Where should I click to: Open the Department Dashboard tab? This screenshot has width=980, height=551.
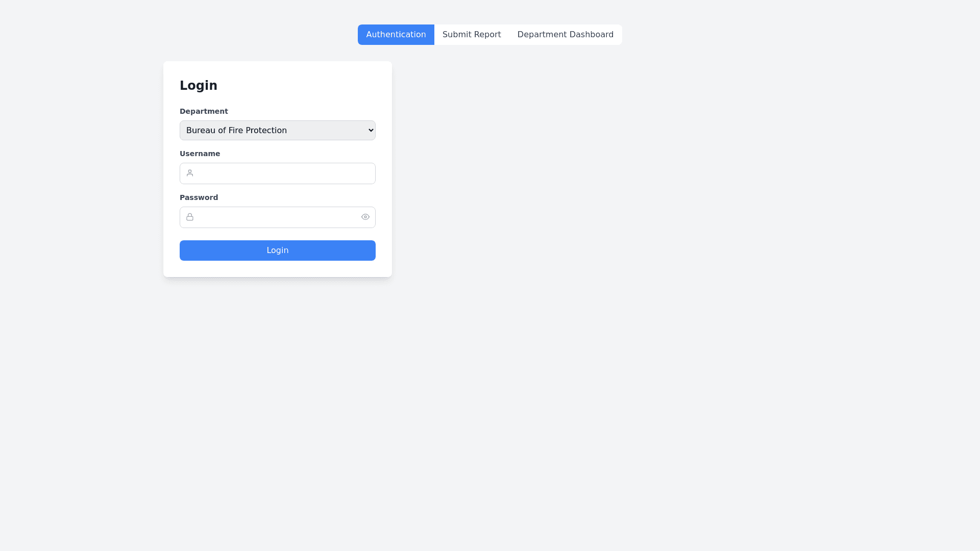pyautogui.click(x=565, y=35)
